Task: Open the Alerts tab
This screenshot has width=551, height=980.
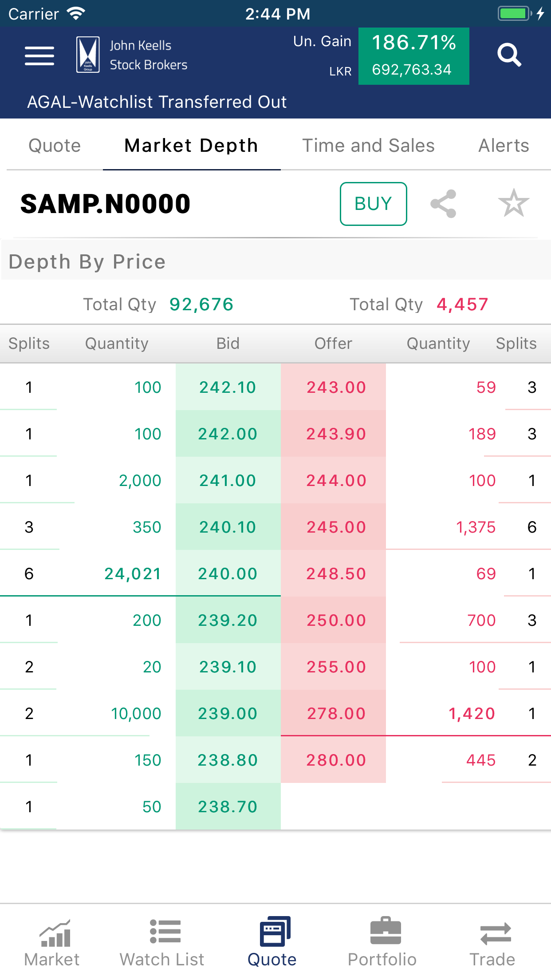Action: pos(504,146)
